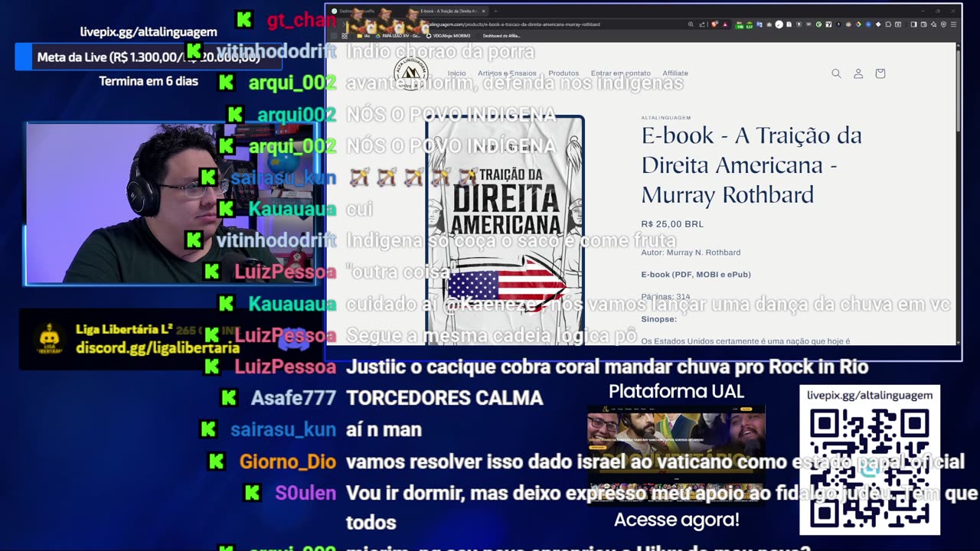The image size is (980, 551).
Task: Close the E-book A Traição browser tab
Action: point(483,11)
